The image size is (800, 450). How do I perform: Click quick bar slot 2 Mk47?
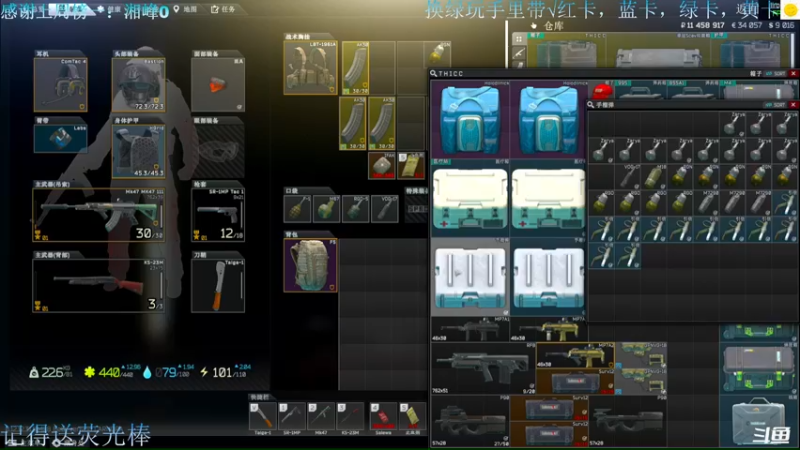321,416
